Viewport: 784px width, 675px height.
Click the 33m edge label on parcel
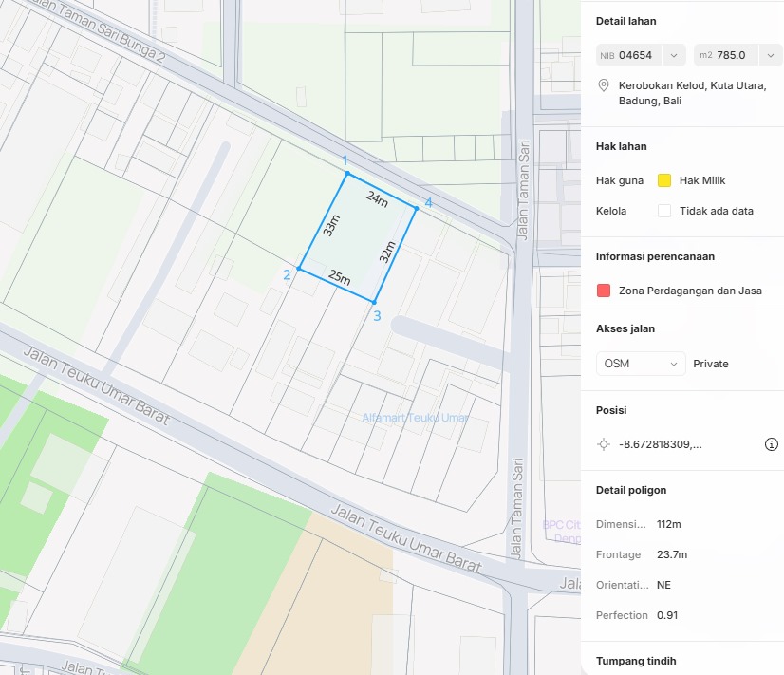tap(330, 225)
